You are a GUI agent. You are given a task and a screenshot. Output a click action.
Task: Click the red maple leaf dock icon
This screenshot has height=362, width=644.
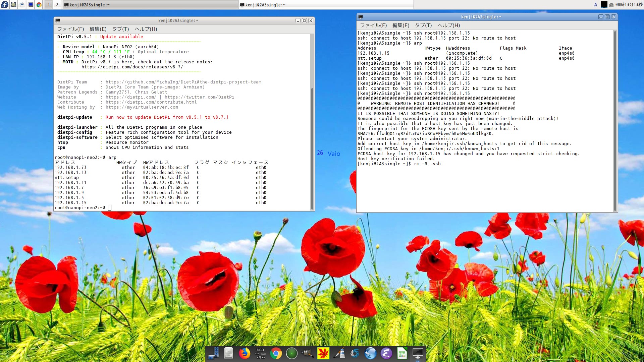point(323,353)
